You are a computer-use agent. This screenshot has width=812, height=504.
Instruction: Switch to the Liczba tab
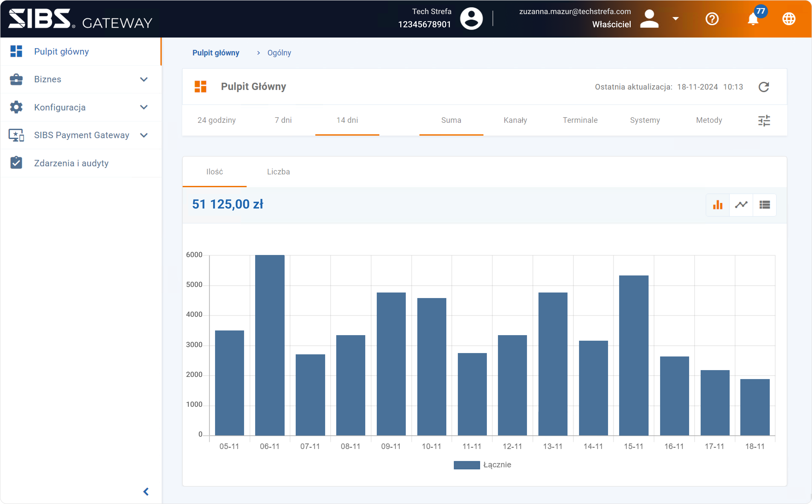pyautogui.click(x=278, y=172)
